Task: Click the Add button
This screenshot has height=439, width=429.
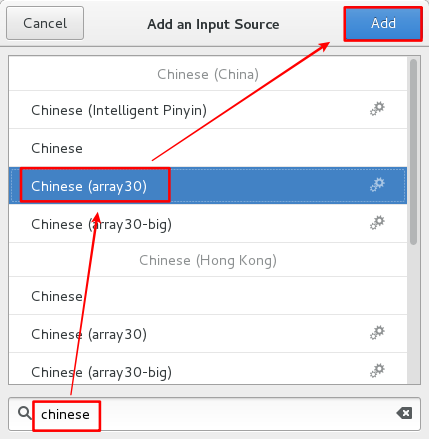Action: pos(383,24)
